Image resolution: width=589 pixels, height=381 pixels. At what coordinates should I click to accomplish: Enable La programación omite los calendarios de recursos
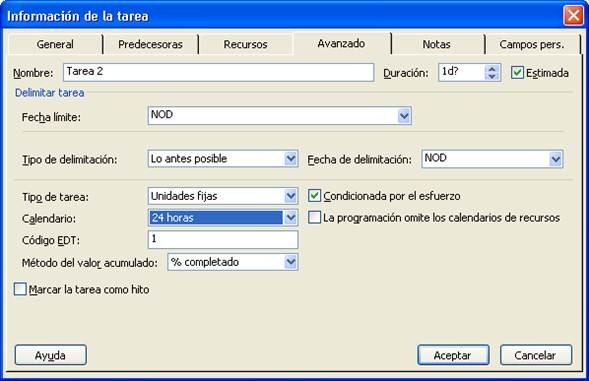click(x=314, y=217)
